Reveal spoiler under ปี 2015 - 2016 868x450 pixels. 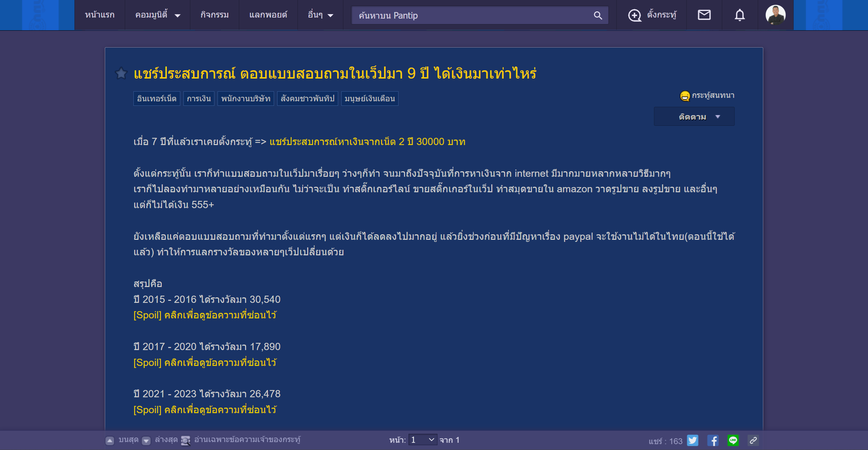[x=205, y=315]
